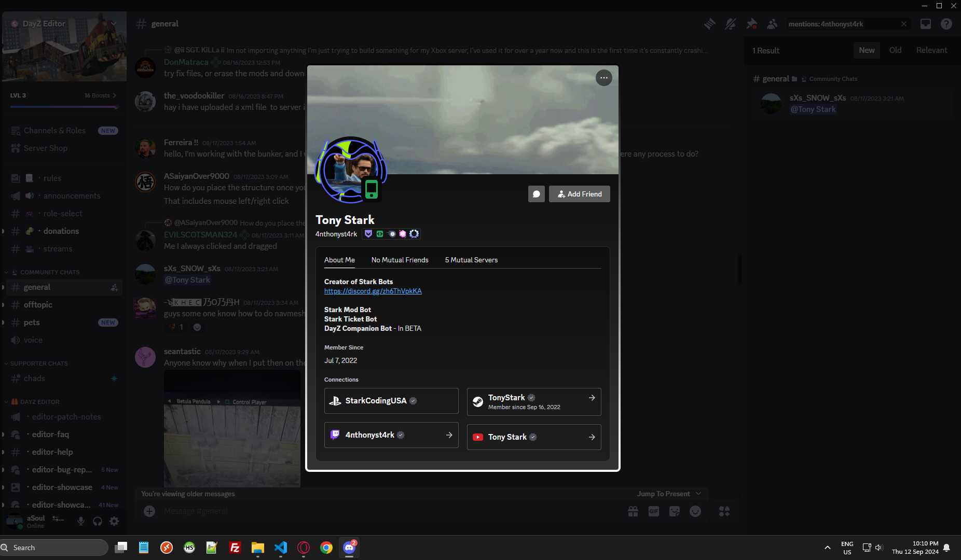Toggle headphone deafen in user panel
The height and width of the screenshot is (560, 961).
pos(98,521)
